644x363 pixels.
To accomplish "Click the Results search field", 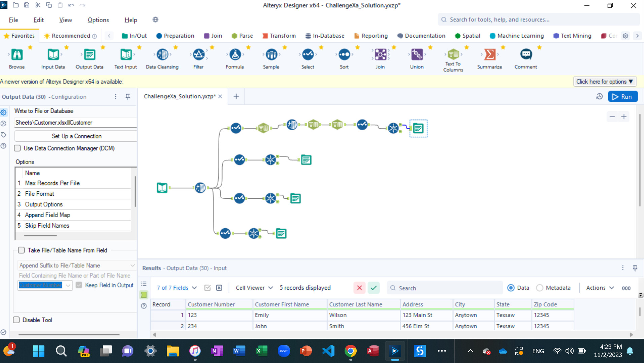I will coord(445,288).
